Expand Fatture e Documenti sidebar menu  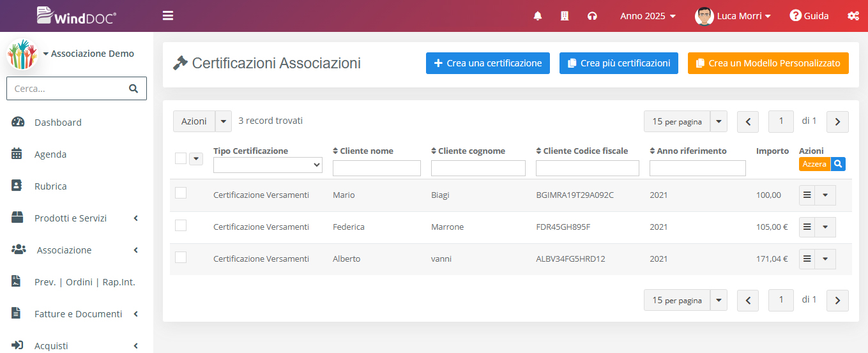[78, 314]
